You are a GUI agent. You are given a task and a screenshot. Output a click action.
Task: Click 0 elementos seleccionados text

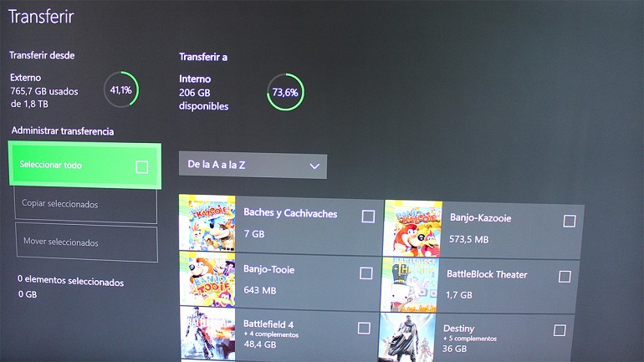[70, 281]
